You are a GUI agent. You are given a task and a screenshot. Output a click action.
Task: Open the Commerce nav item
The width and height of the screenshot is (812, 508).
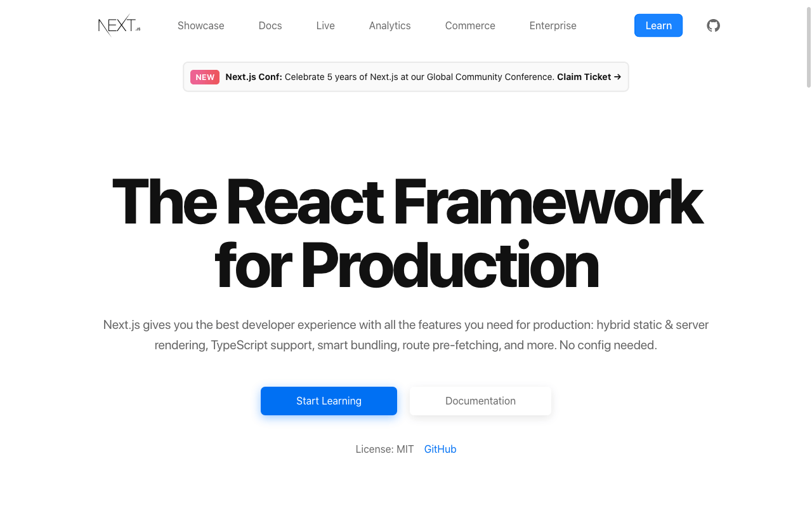[x=470, y=25]
